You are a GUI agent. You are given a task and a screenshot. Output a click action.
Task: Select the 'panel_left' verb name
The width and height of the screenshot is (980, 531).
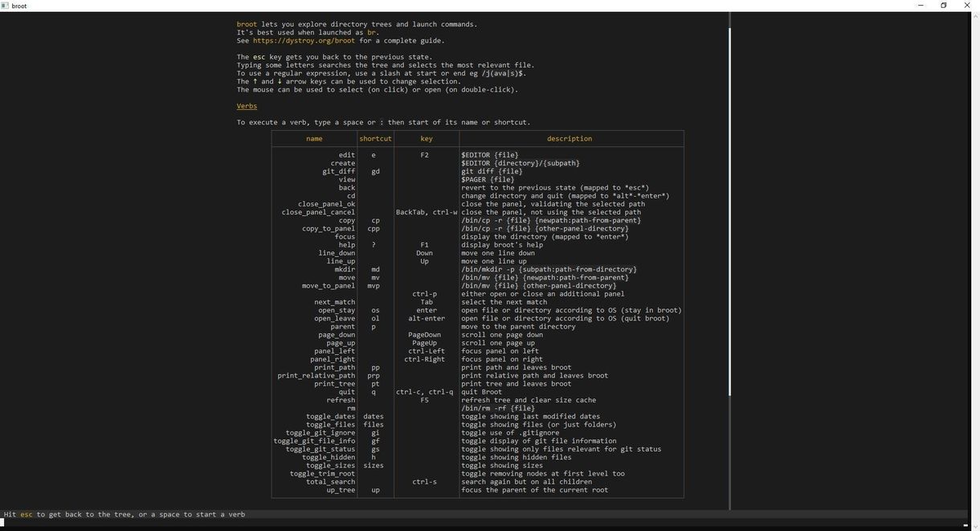tap(334, 351)
